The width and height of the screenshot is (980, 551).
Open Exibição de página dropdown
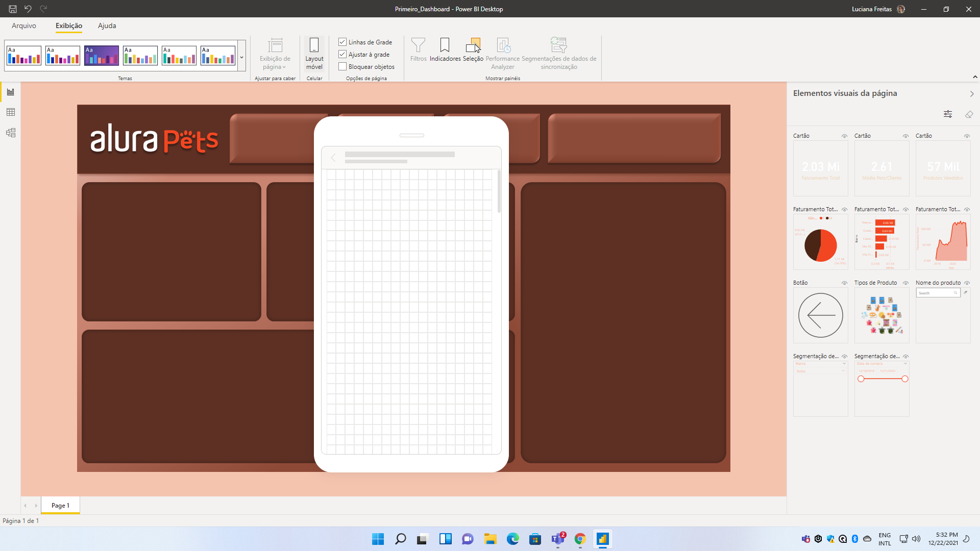[275, 54]
